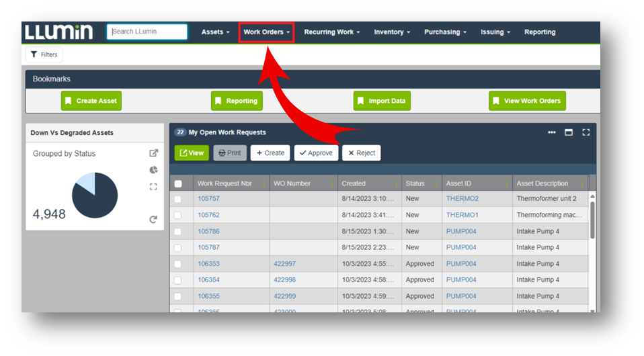Check the box for work request 105757
The height and width of the screenshot is (356, 644).
178,199
